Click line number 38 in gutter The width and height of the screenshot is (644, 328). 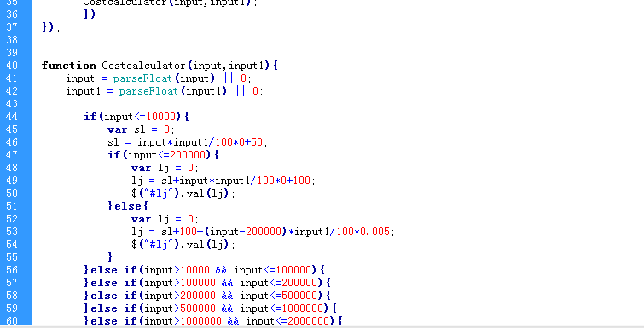click(12, 40)
